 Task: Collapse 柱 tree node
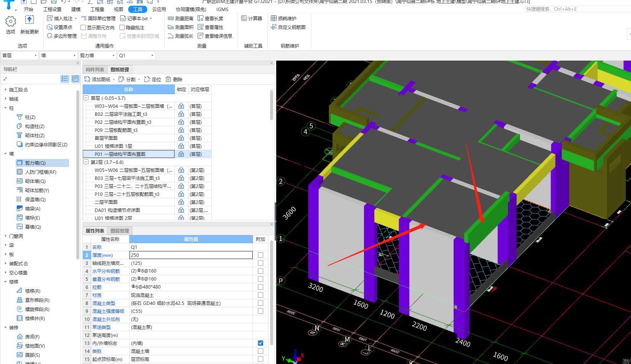(x=5, y=108)
